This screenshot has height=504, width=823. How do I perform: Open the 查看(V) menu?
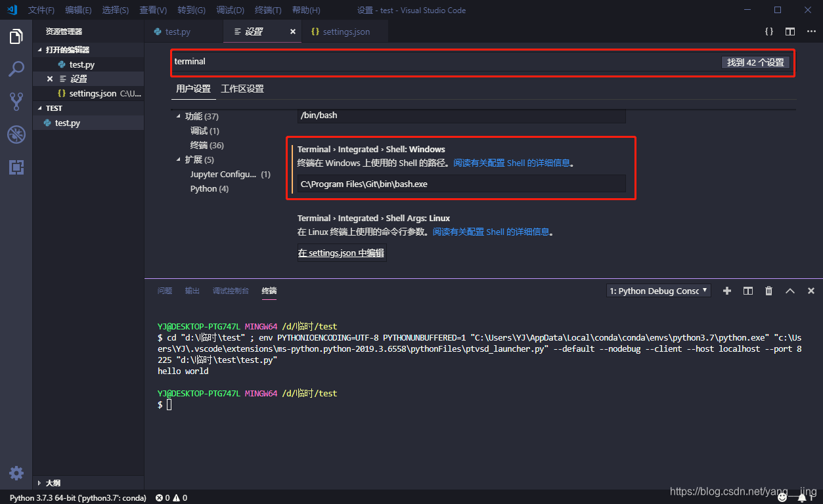pos(153,10)
